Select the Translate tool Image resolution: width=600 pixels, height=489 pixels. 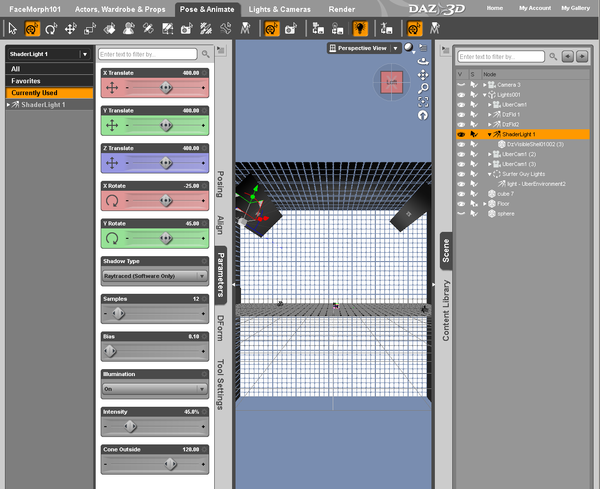click(70, 29)
